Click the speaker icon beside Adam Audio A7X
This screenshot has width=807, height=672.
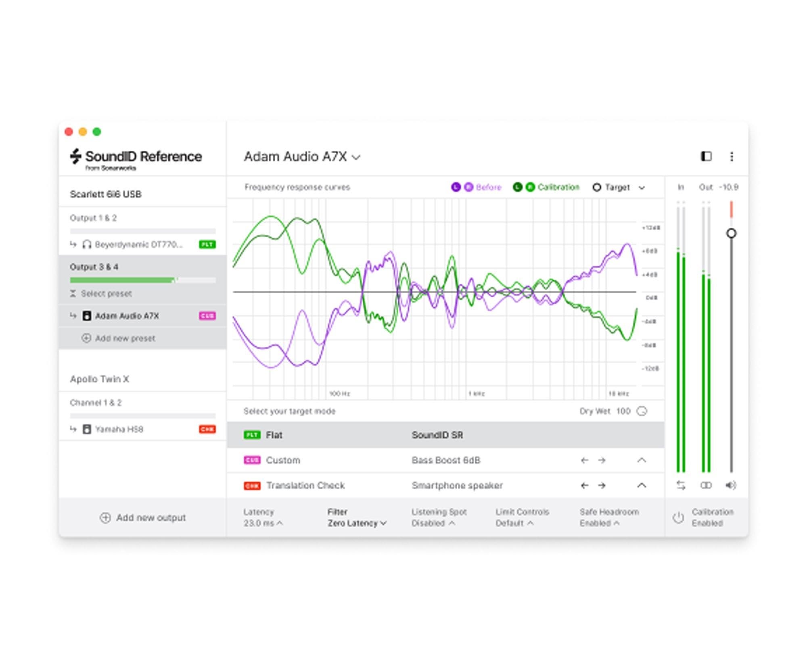click(87, 315)
